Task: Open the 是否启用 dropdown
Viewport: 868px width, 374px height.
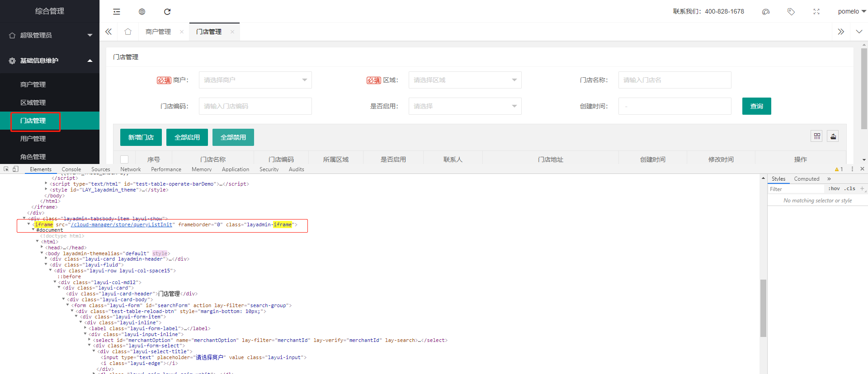Action: (x=465, y=106)
